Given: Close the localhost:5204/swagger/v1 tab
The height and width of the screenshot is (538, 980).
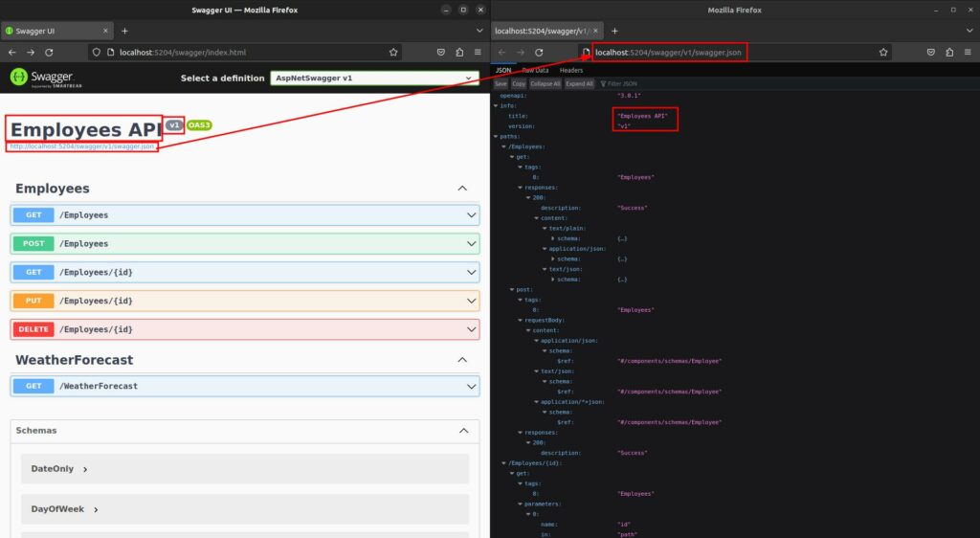Looking at the screenshot, I should (x=595, y=31).
